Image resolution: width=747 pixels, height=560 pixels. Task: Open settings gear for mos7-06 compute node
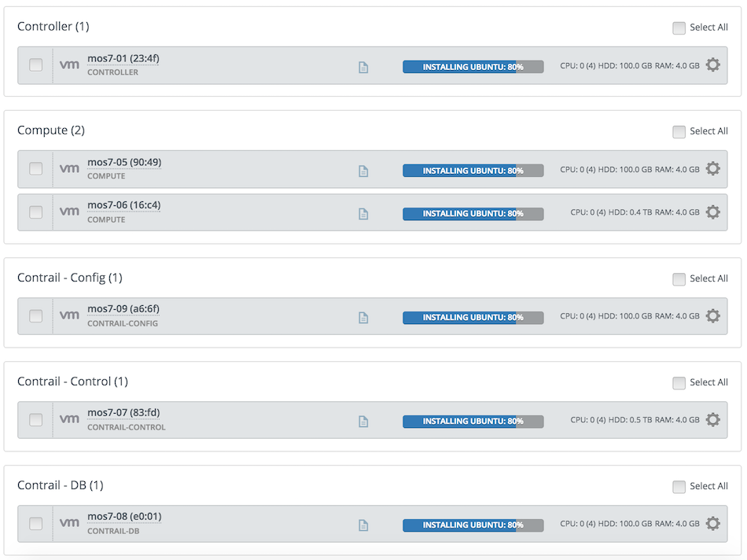712,212
